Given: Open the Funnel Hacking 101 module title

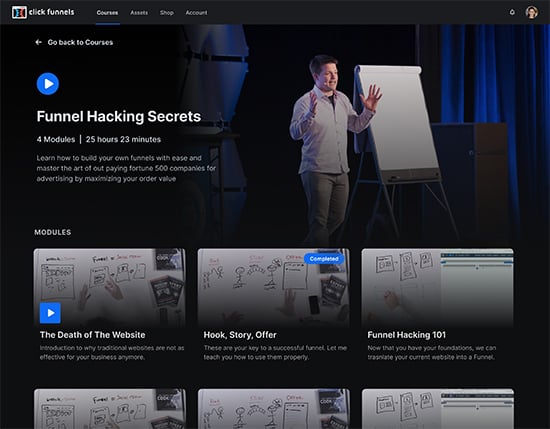Looking at the screenshot, I should [407, 335].
